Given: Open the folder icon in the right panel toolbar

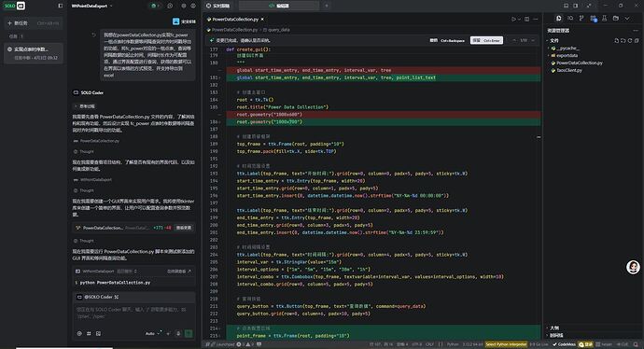Looking at the screenshot, I should (x=616, y=19).
